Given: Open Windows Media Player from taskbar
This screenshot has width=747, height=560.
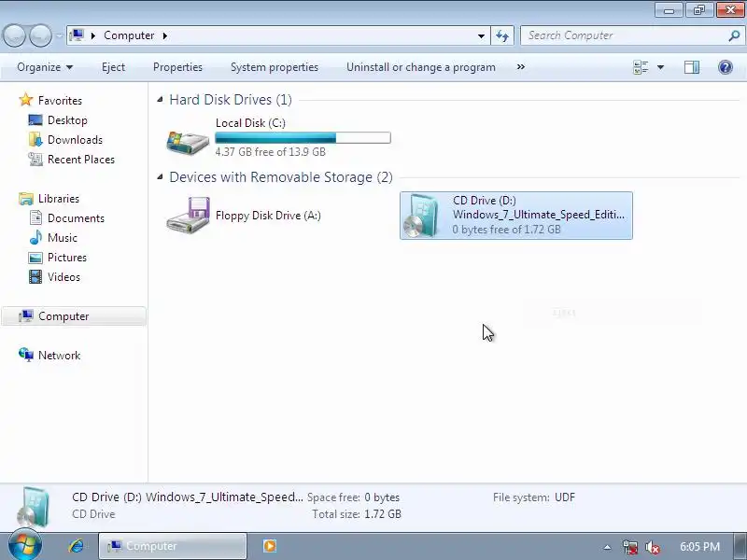Looking at the screenshot, I should tap(269, 546).
